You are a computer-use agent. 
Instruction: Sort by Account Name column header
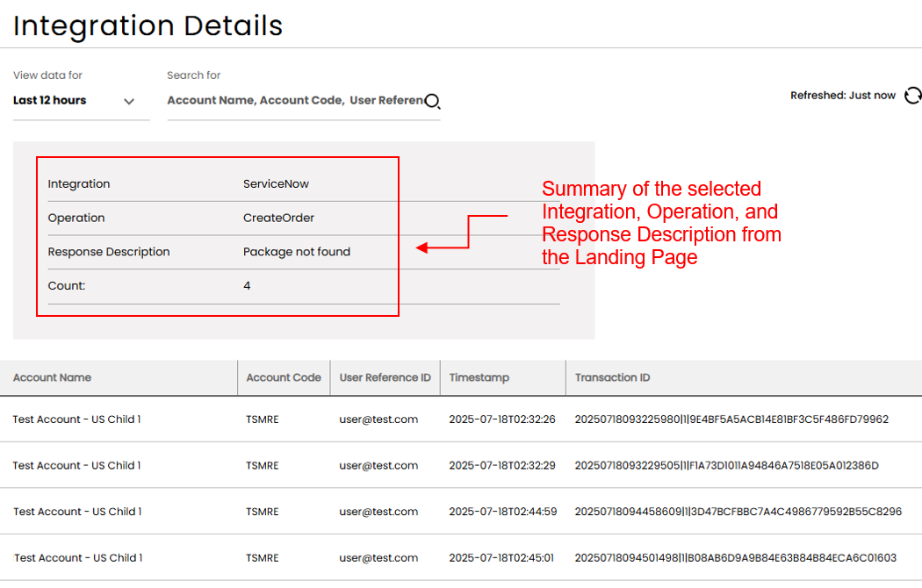(52, 377)
